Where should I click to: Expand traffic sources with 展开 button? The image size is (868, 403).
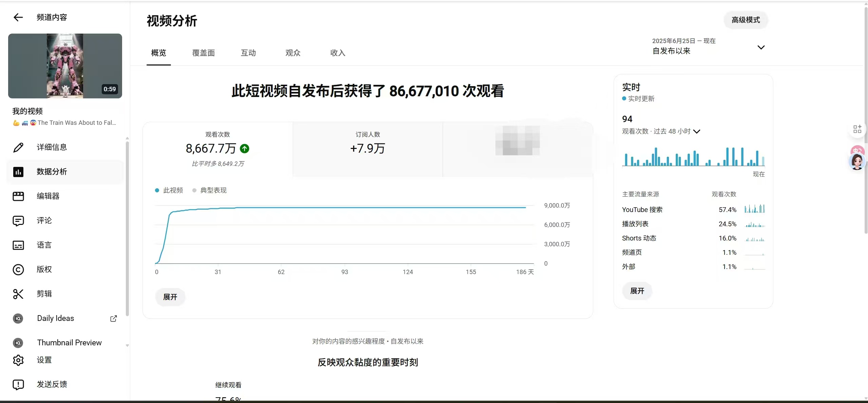[x=637, y=291]
